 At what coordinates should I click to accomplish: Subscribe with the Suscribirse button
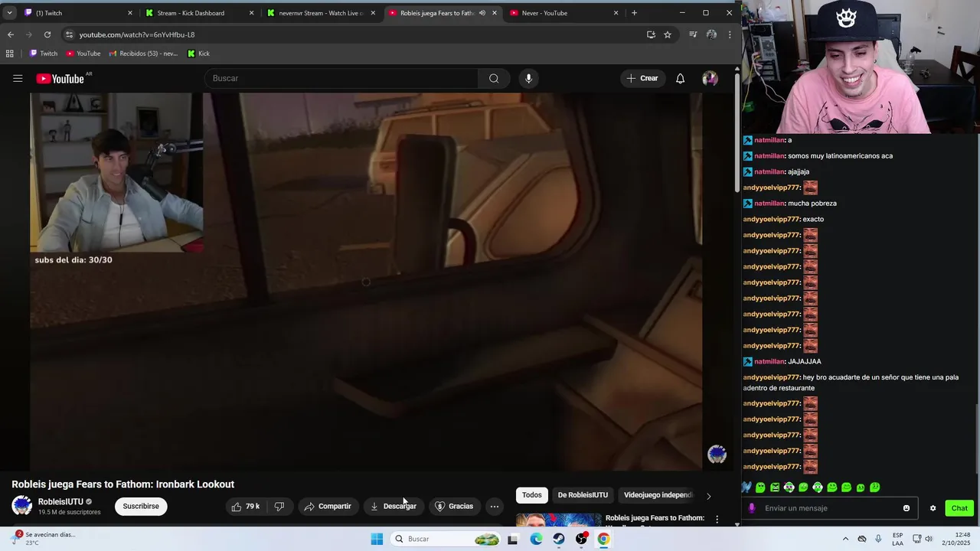141,506
